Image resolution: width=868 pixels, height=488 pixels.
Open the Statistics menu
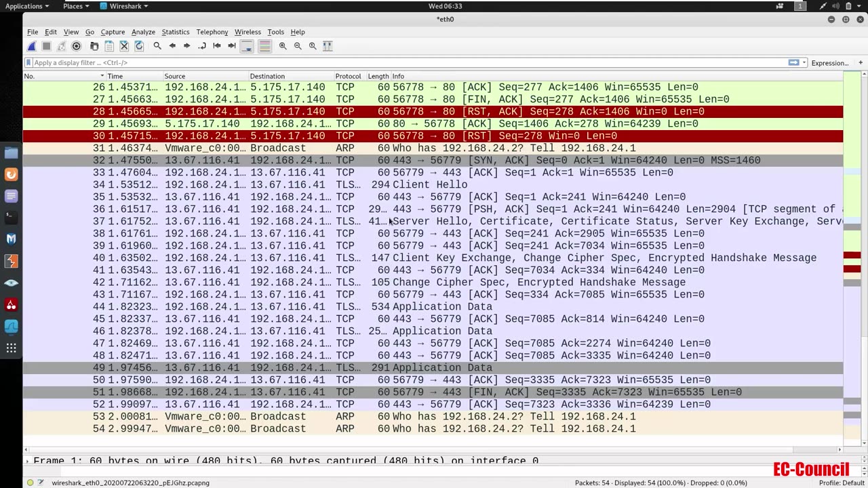coord(175,32)
